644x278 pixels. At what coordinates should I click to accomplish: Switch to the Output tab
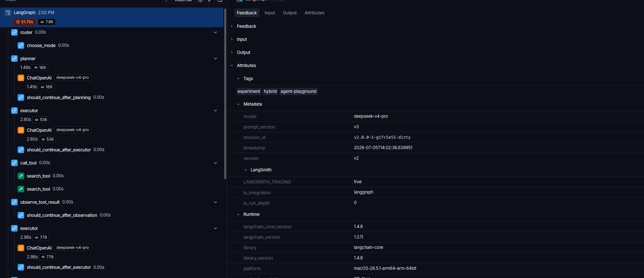tap(290, 13)
